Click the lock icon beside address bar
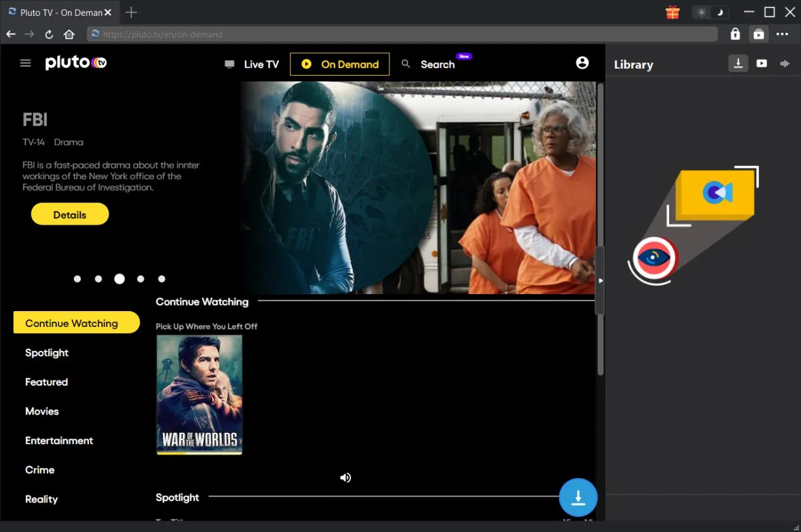The image size is (801, 532). click(735, 34)
